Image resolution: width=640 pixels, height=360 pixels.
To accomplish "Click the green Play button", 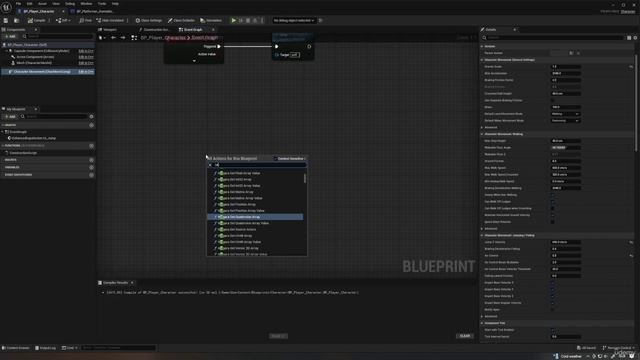I will 233,20.
